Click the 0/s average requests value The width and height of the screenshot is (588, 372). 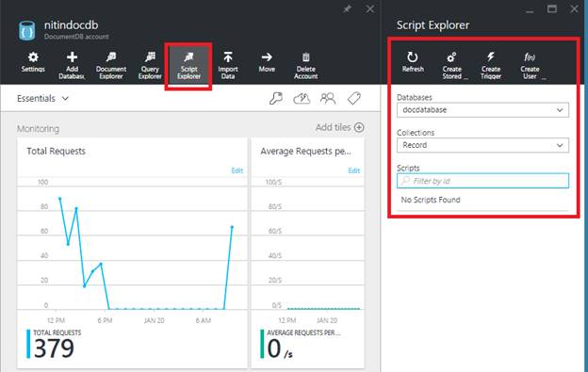coord(280,348)
